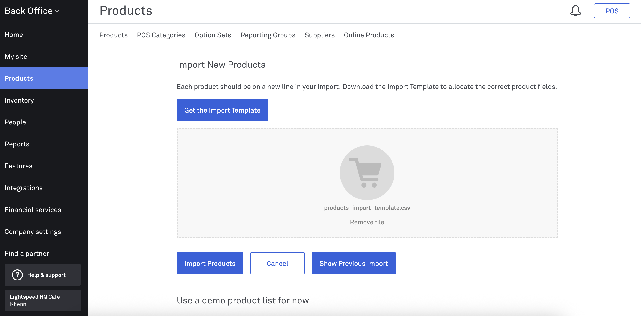This screenshot has height=316, width=644.
Task: Switch to POS Categories tab
Action: pos(161,35)
